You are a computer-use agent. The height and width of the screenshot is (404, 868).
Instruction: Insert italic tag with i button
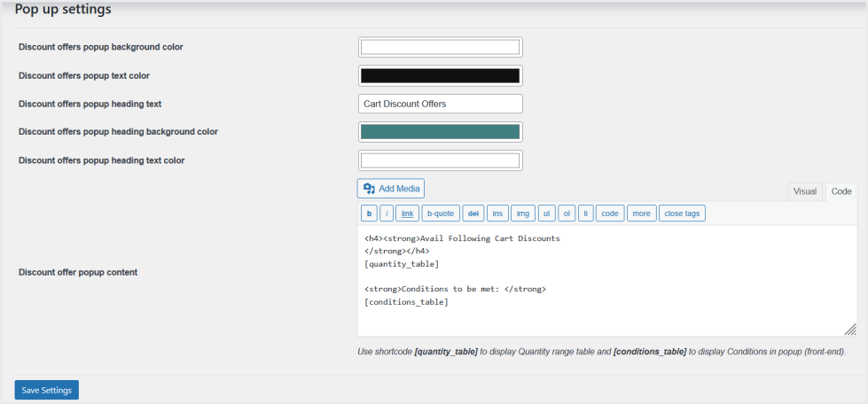387,213
